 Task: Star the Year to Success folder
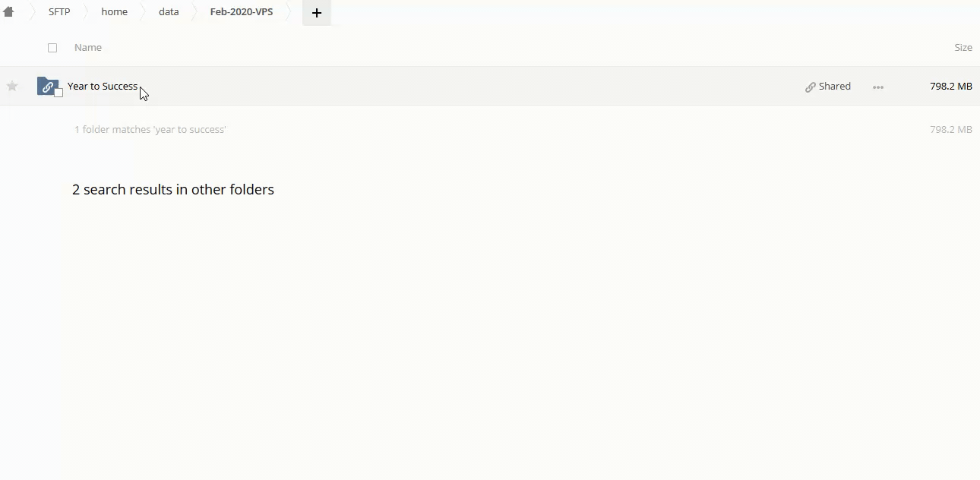point(12,87)
